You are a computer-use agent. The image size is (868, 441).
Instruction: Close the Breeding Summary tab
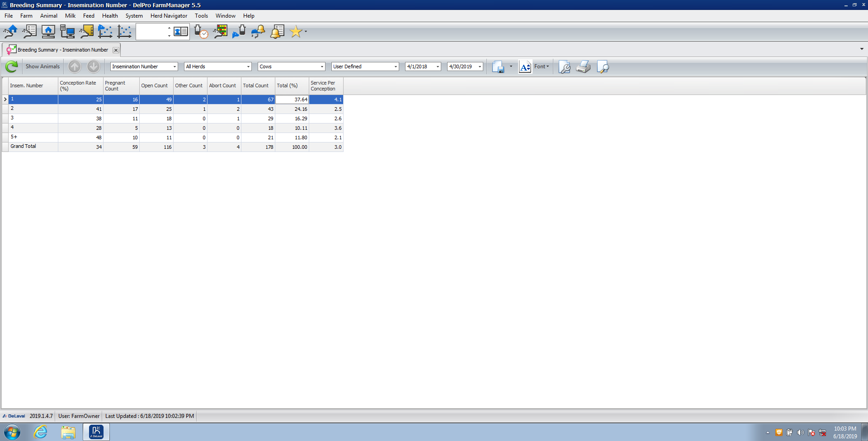(x=116, y=50)
